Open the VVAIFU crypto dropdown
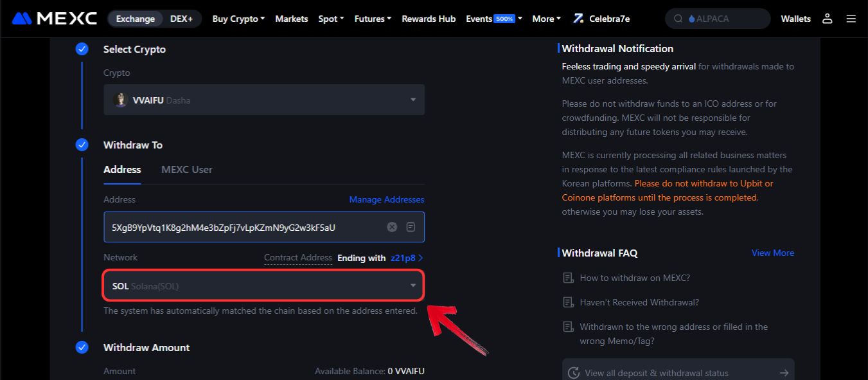Image resolution: width=868 pixels, height=380 pixels. click(264, 100)
